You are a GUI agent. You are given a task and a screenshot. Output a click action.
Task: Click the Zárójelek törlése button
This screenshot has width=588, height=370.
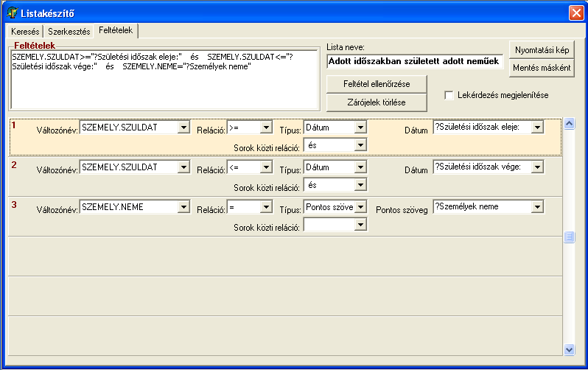[377, 102]
